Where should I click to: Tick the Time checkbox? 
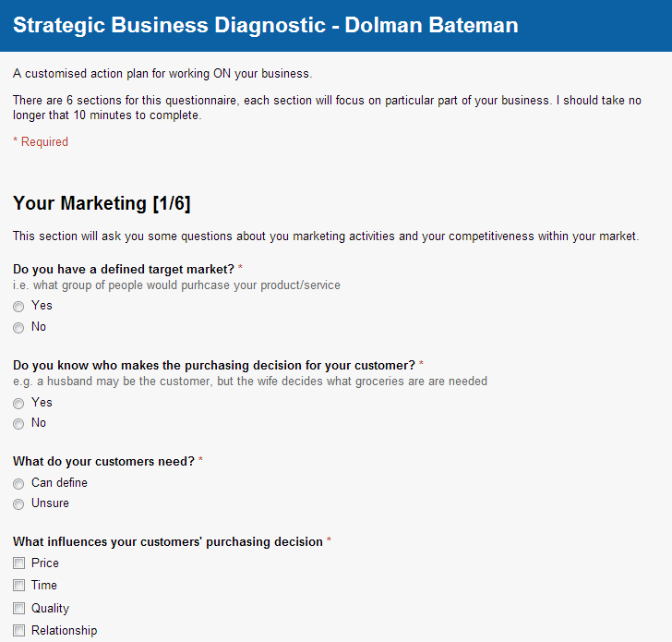point(18,586)
